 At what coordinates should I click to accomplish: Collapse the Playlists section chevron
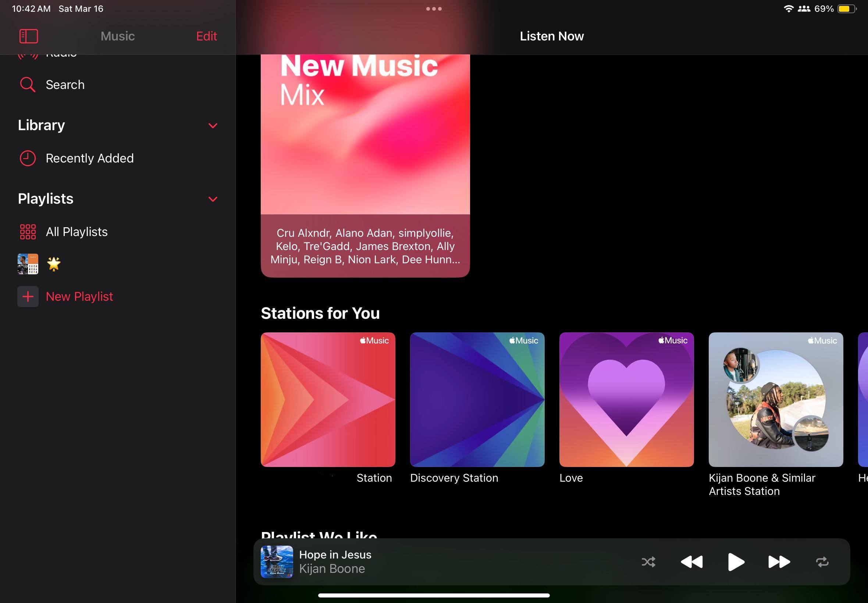213,199
